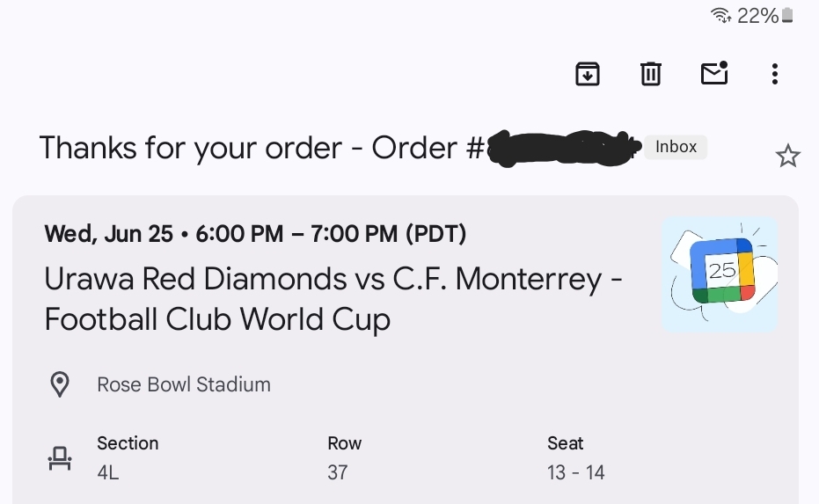Tap the blacked-out order number
Image resolution: width=819 pixels, height=504 pixels.
pyautogui.click(x=563, y=148)
